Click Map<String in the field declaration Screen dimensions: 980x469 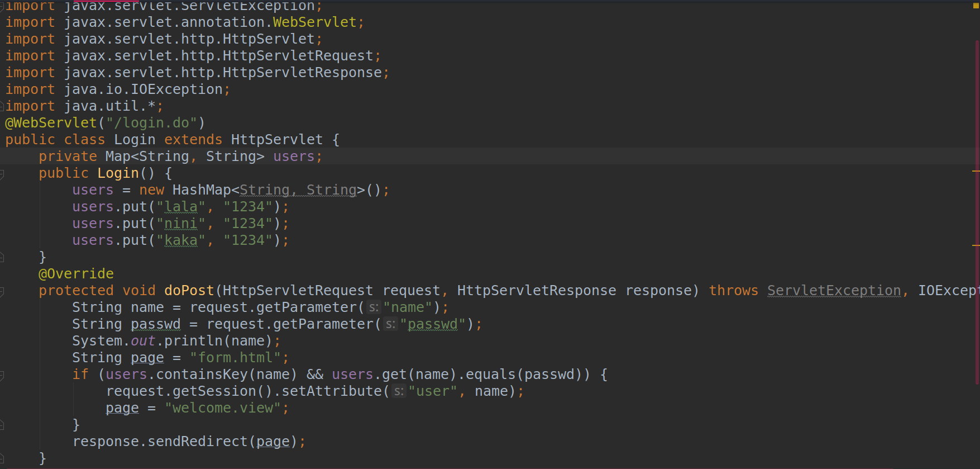pyautogui.click(x=147, y=157)
